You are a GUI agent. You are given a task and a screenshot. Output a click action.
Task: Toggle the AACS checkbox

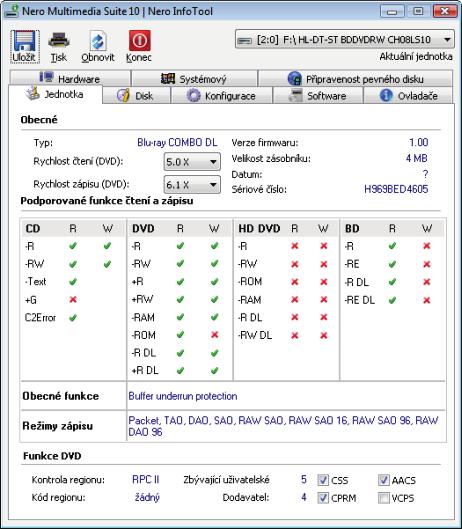[384, 480]
